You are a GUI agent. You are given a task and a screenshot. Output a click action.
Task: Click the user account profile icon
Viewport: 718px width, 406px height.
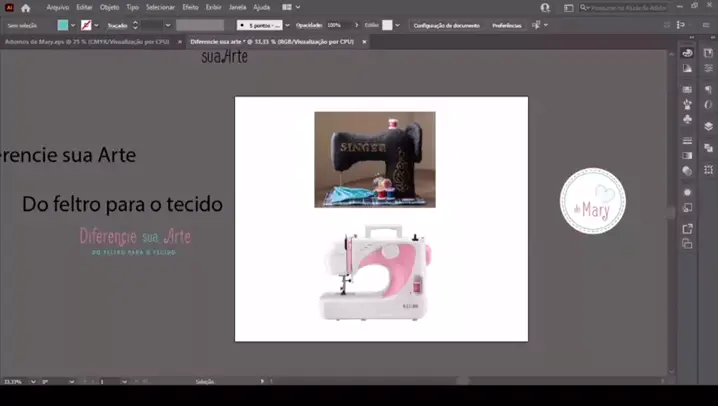(545, 8)
